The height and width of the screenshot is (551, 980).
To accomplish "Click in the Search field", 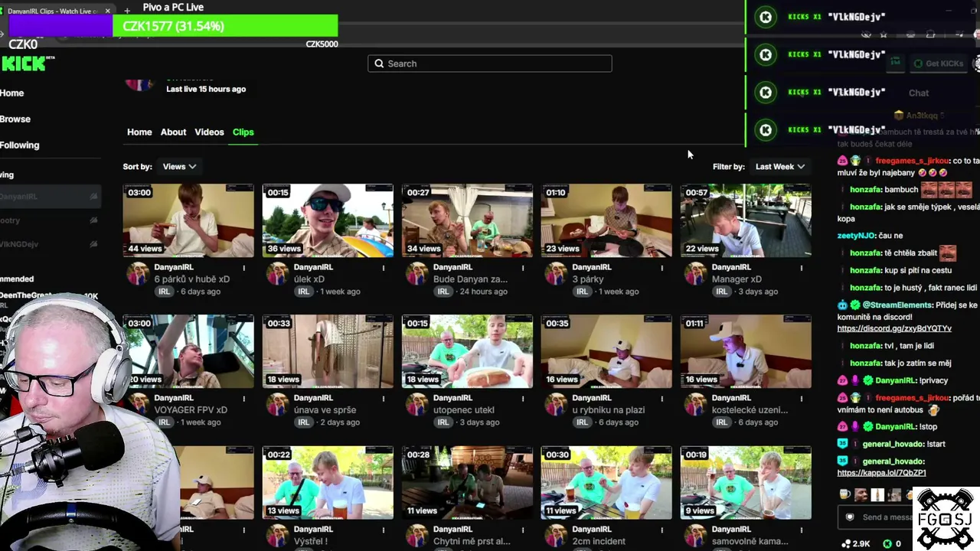I will [490, 64].
